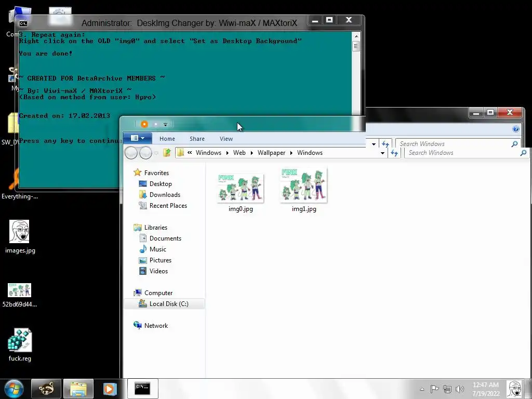Viewport: 532px width, 399px height.
Task: Open the Share ribbon tab
Action: click(197, 138)
